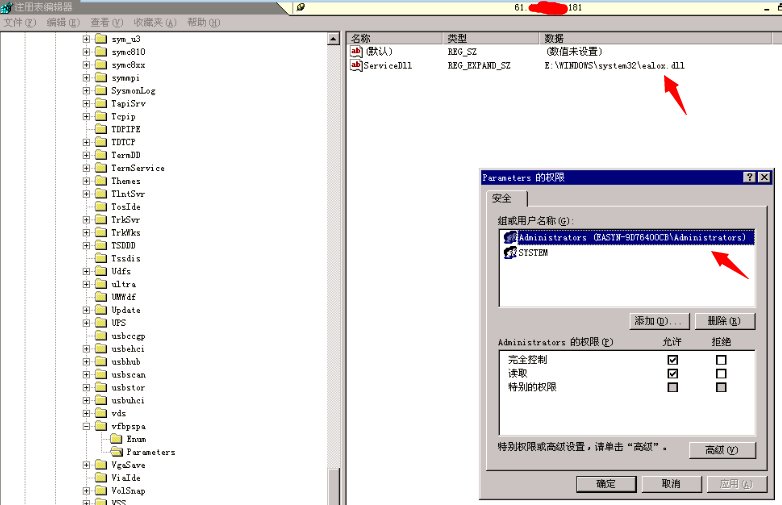Select the SYSTEM user icon
Screen dimensions: 782x505
[x=510, y=253]
